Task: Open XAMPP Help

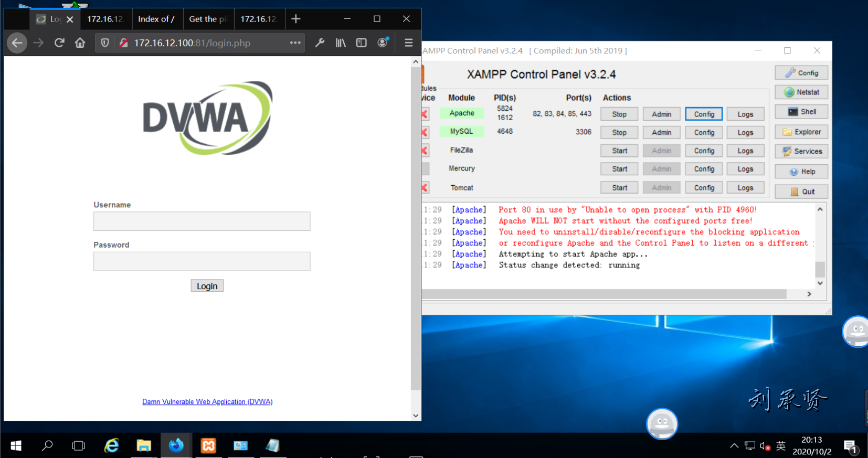Action: point(801,172)
